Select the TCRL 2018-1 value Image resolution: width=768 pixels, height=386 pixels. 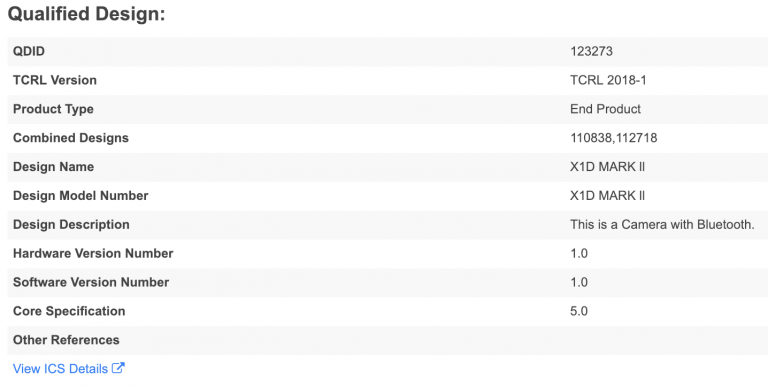pyautogui.click(x=608, y=80)
